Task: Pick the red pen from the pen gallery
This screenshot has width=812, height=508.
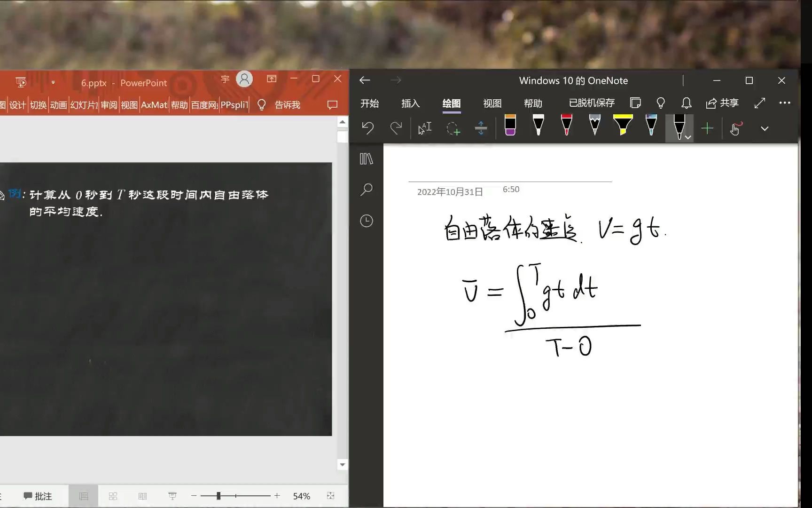Action: pos(566,126)
